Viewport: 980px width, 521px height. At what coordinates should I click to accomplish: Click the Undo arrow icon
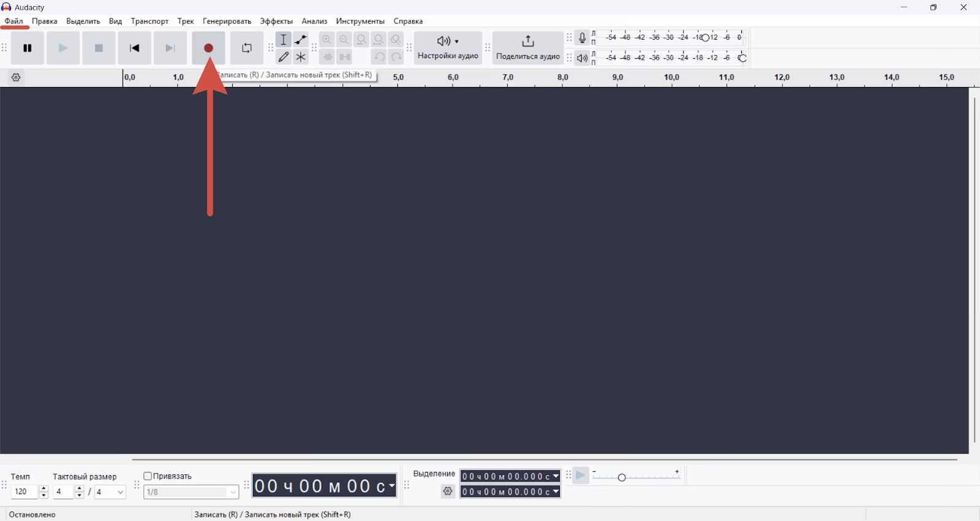coord(379,57)
